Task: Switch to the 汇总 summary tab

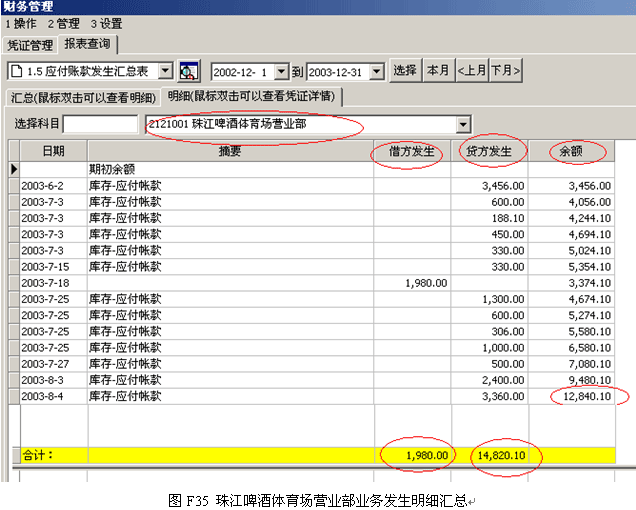Action: [x=84, y=97]
